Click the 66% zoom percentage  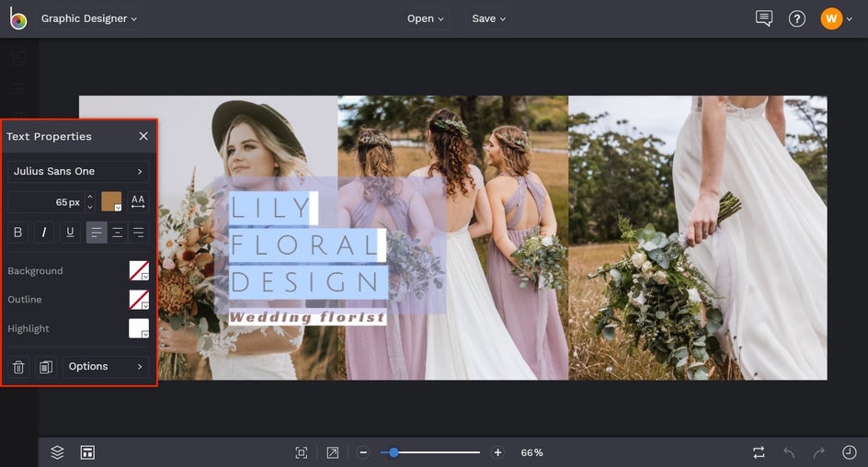pyautogui.click(x=532, y=452)
